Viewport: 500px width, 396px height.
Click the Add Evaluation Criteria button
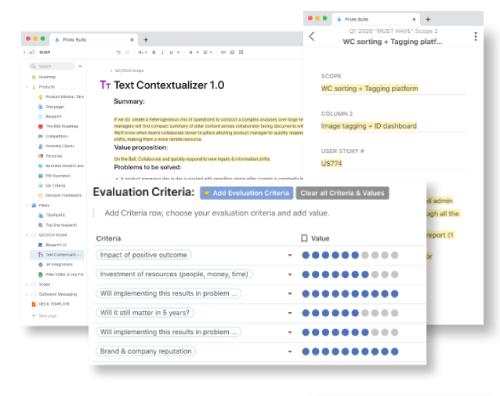pyautogui.click(x=247, y=193)
